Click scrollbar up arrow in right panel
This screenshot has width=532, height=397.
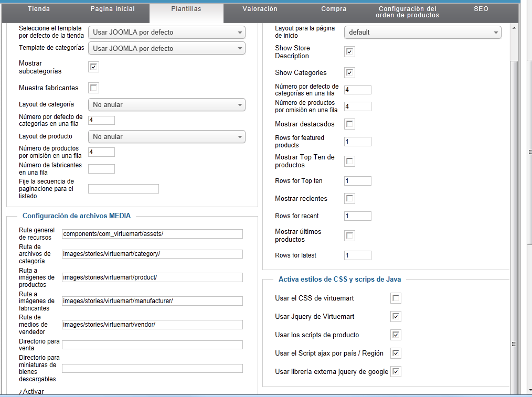pos(514,28)
